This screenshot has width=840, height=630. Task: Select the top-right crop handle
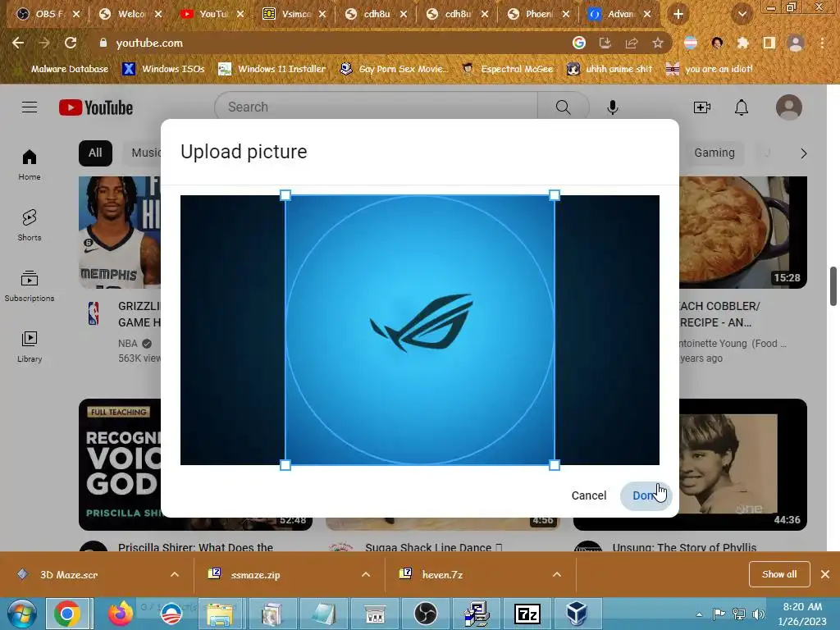(555, 195)
